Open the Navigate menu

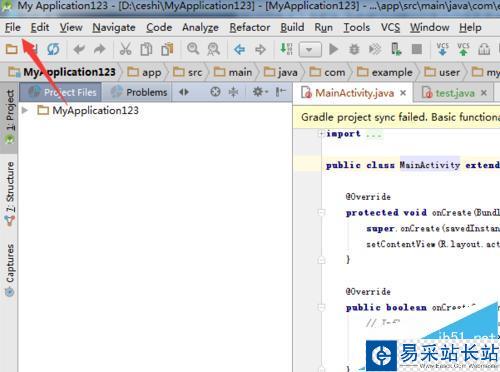[114, 27]
